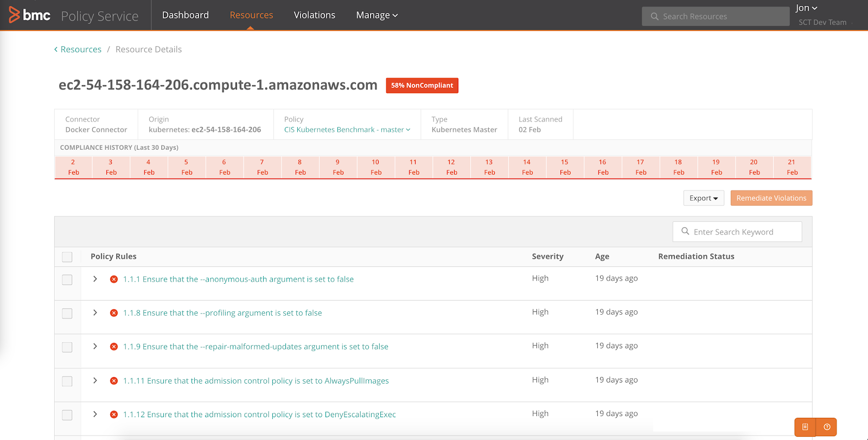Viewport: 868px width, 440px height.
Task: Select 18 Feb in compliance history
Action: pyautogui.click(x=679, y=167)
